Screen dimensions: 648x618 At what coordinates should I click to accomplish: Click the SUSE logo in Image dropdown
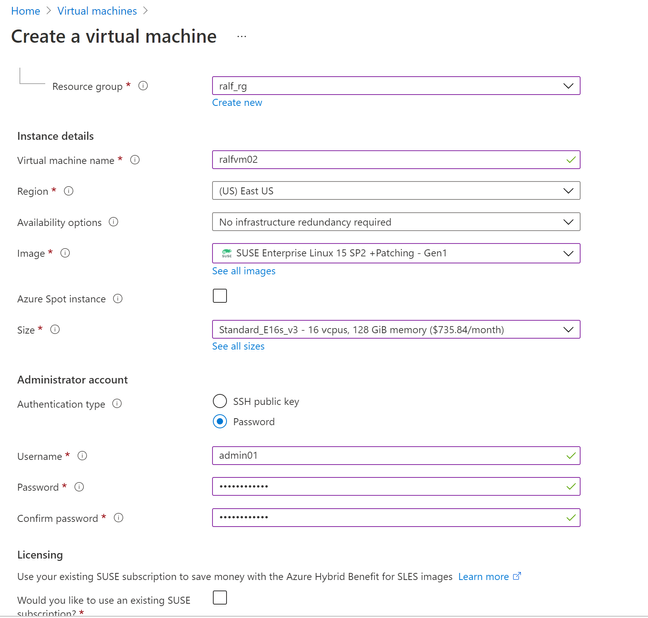tap(226, 253)
